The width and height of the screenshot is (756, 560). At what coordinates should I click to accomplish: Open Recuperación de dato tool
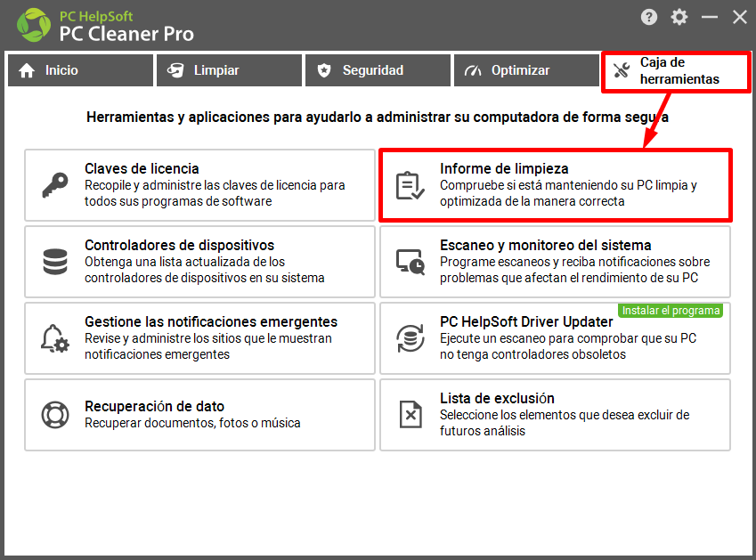click(x=199, y=415)
